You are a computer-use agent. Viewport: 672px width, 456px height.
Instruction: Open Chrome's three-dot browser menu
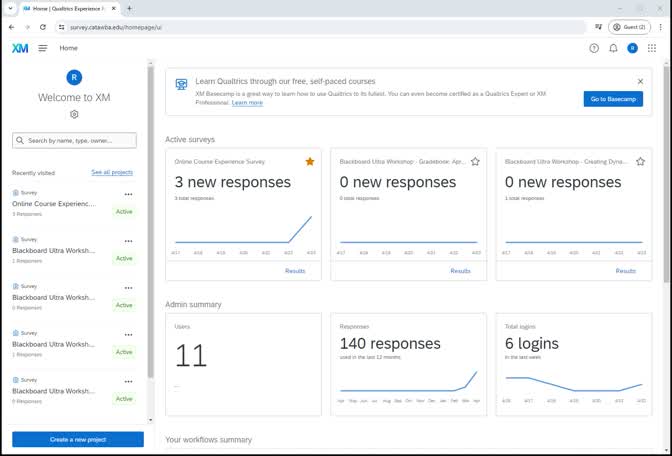[661, 27]
